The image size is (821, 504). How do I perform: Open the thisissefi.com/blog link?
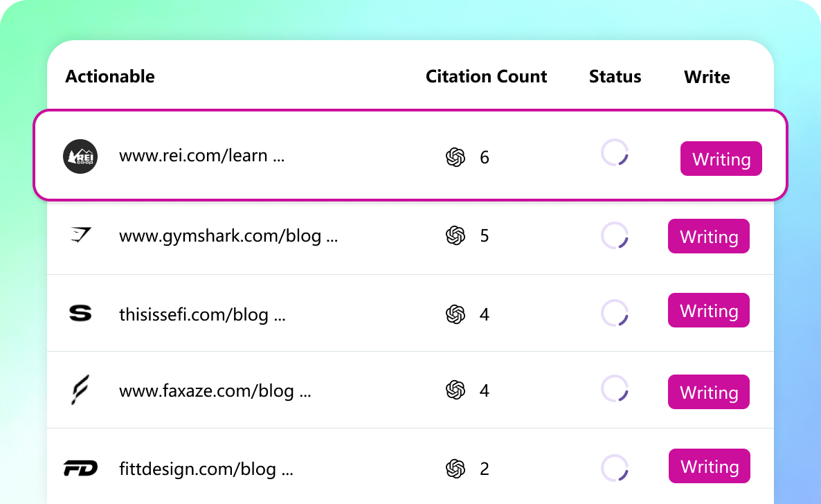(202, 315)
